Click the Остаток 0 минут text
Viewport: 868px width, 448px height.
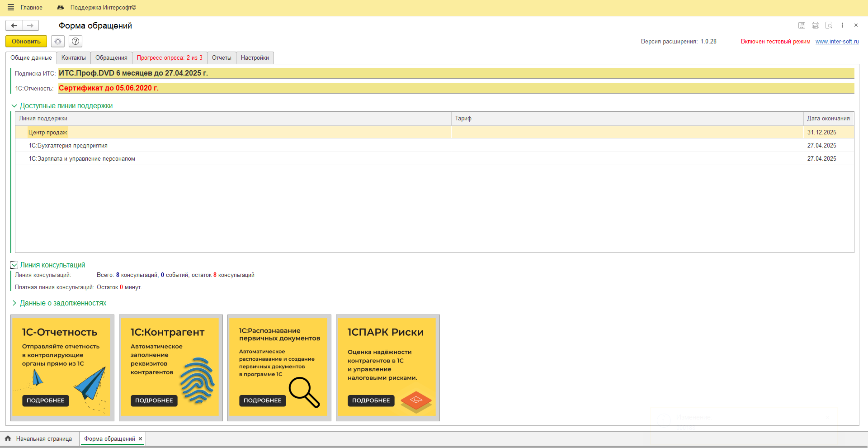click(119, 287)
